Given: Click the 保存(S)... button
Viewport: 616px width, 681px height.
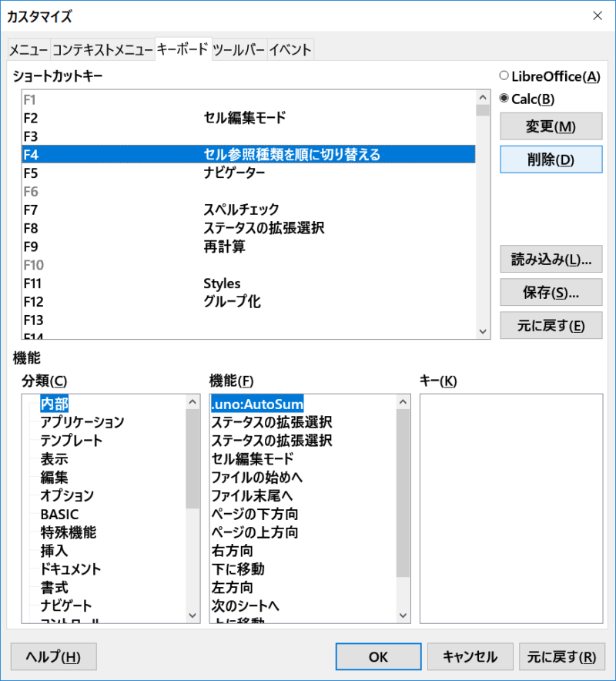Looking at the screenshot, I should [551, 292].
